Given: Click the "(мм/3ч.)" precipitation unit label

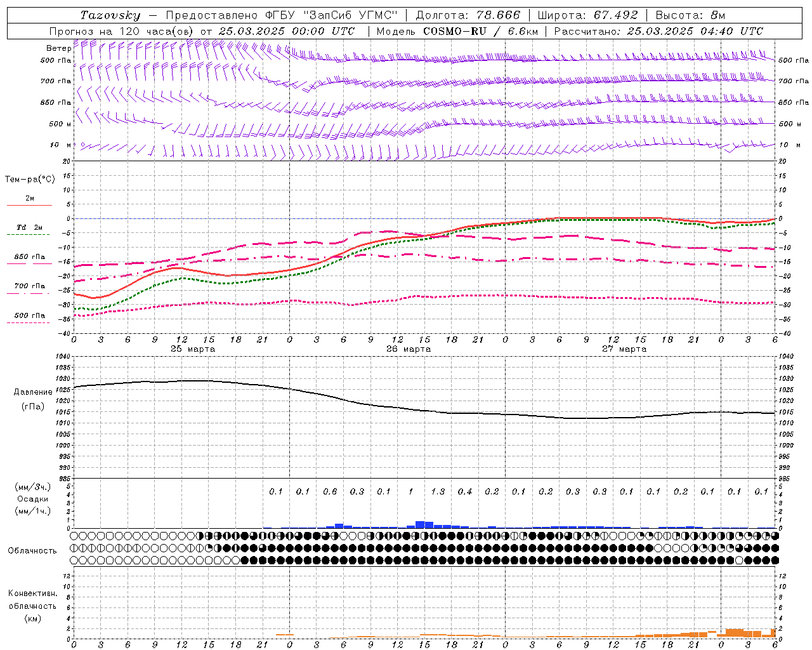Looking at the screenshot, I should click(33, 487).
